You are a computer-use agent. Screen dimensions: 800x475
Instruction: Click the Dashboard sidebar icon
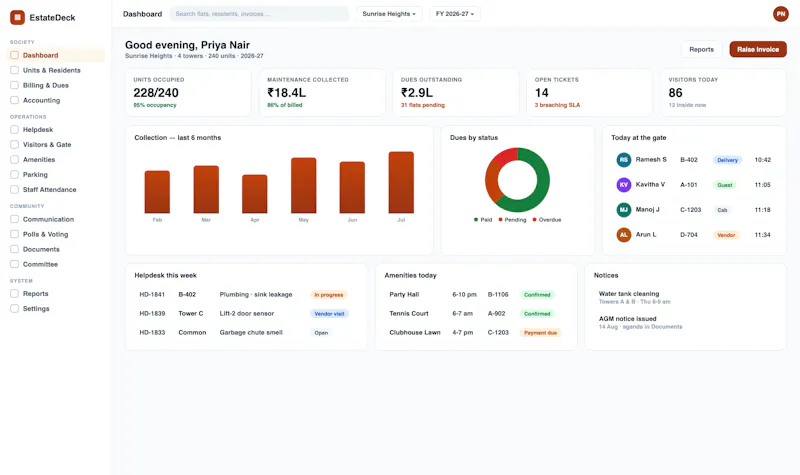pyautogui.click(x=14, y=55)
